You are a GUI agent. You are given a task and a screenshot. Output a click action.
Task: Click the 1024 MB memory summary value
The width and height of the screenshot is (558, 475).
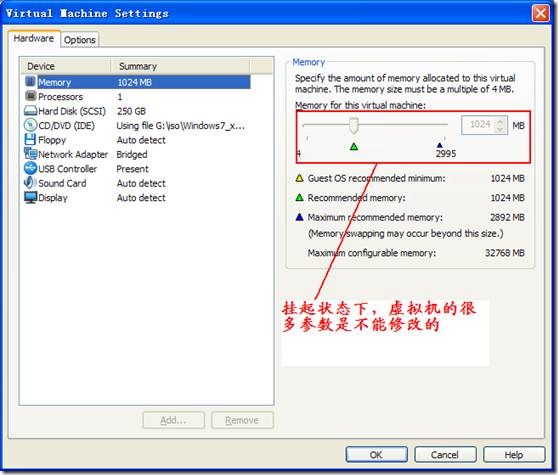pyautogui.click(x=135, y=83)
